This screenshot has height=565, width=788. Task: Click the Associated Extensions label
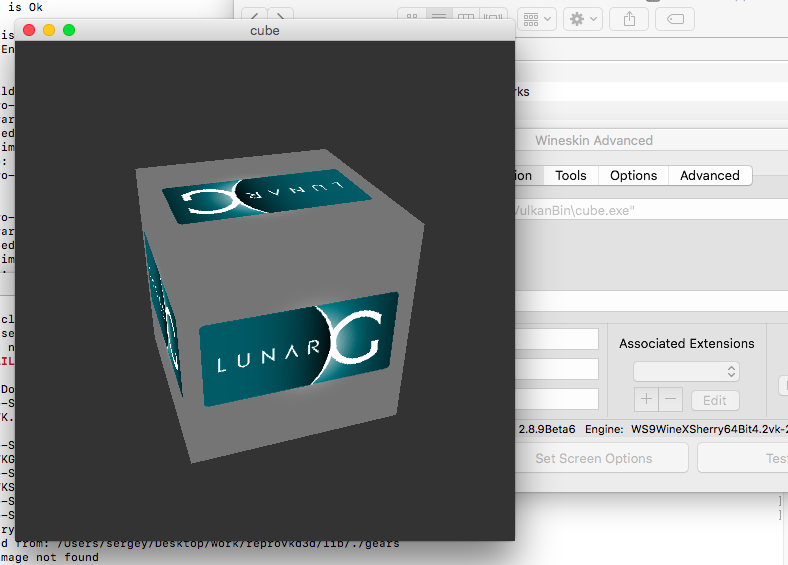tap(686, 343)
